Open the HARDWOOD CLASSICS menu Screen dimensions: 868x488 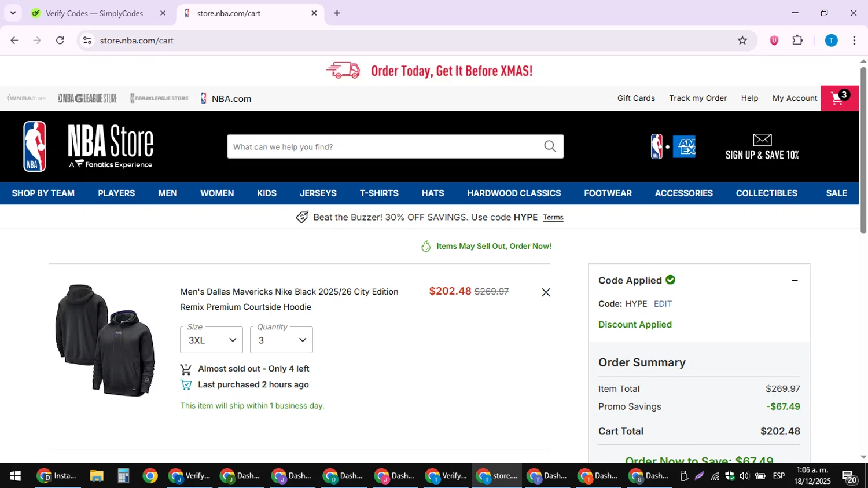(514, 193)
